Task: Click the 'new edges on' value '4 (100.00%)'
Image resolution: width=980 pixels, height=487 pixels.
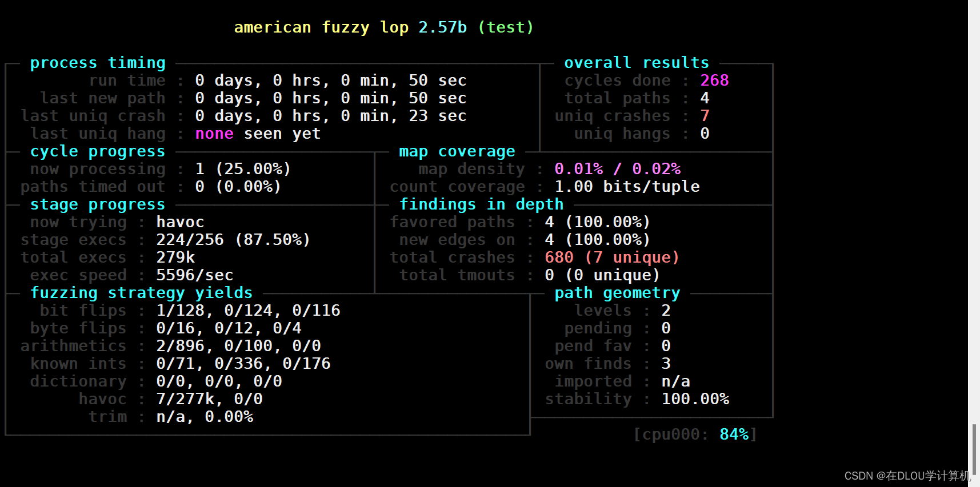Action: (x=598, y=240)
